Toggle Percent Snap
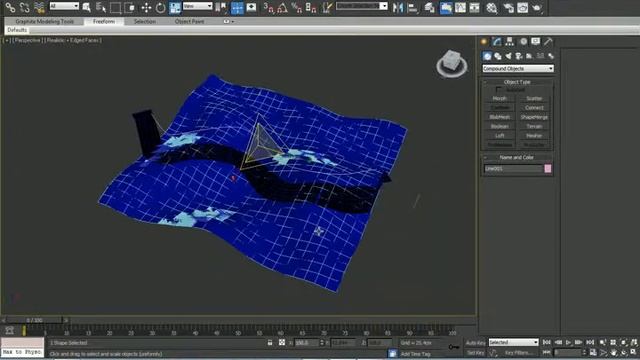640x360 pixels. point(297,7)
